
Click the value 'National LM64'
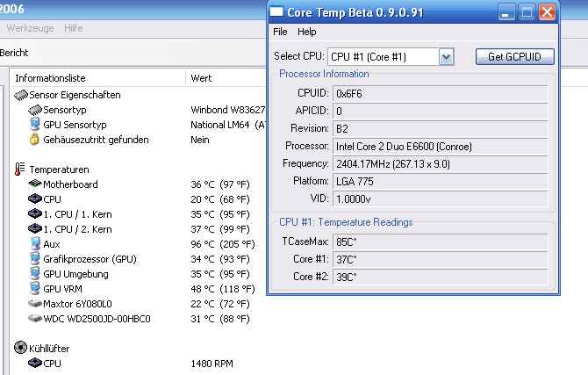219,125
